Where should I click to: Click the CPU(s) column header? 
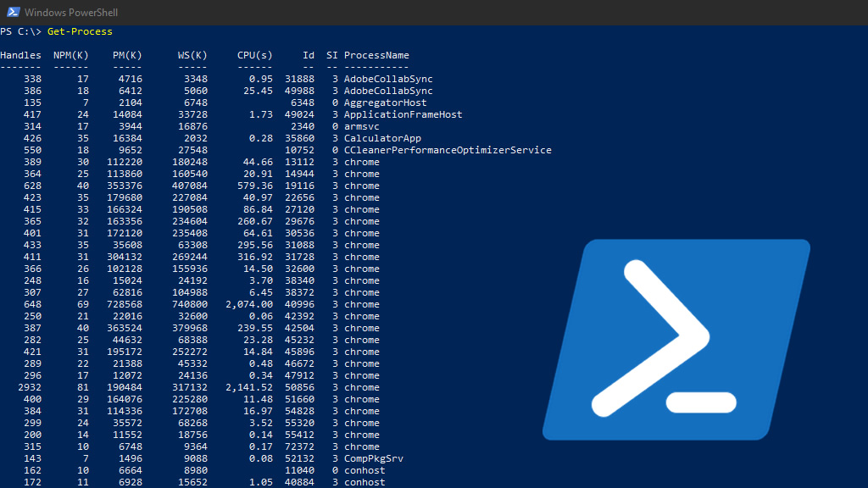click(x=254, y=55)
